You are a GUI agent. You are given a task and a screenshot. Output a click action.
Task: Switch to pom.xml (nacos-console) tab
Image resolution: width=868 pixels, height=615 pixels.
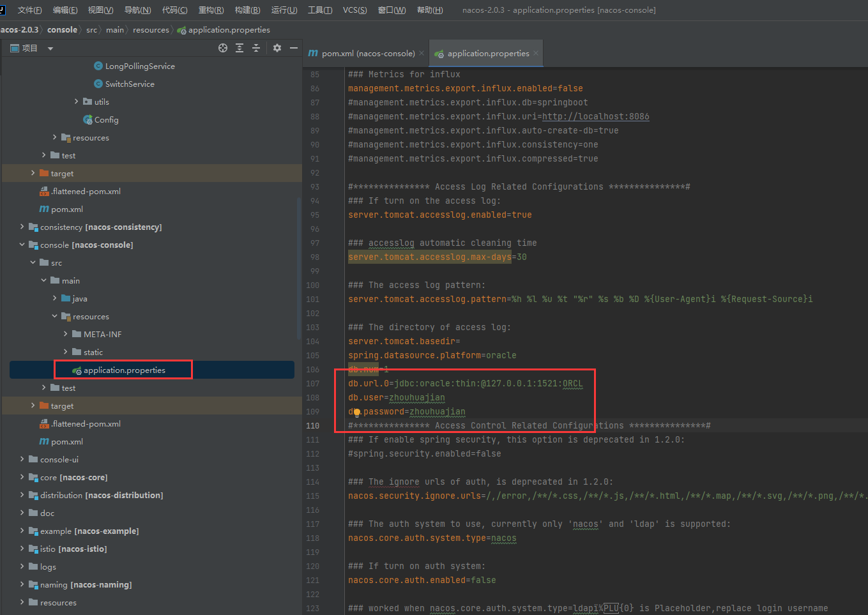pos(366,54)
